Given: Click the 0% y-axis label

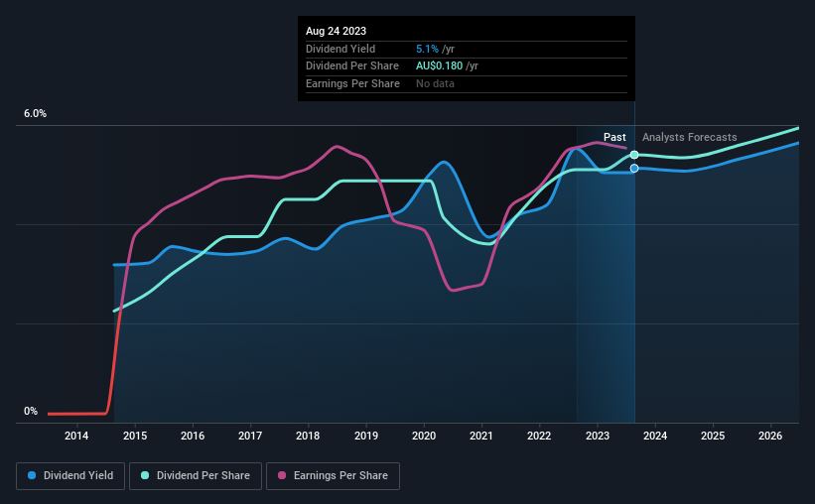Looking at the screenshot, I should tap(31, 411).
